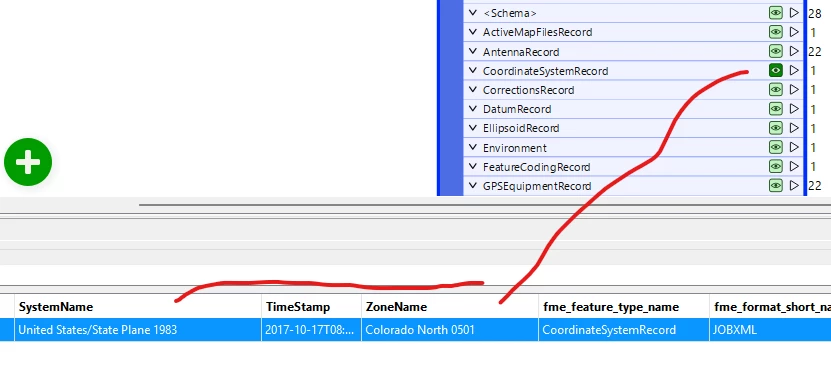This screenshot has height=371, width=831.
Task: Click output port arrow of CoordinateSystemRecord
Action: [793, 70]
